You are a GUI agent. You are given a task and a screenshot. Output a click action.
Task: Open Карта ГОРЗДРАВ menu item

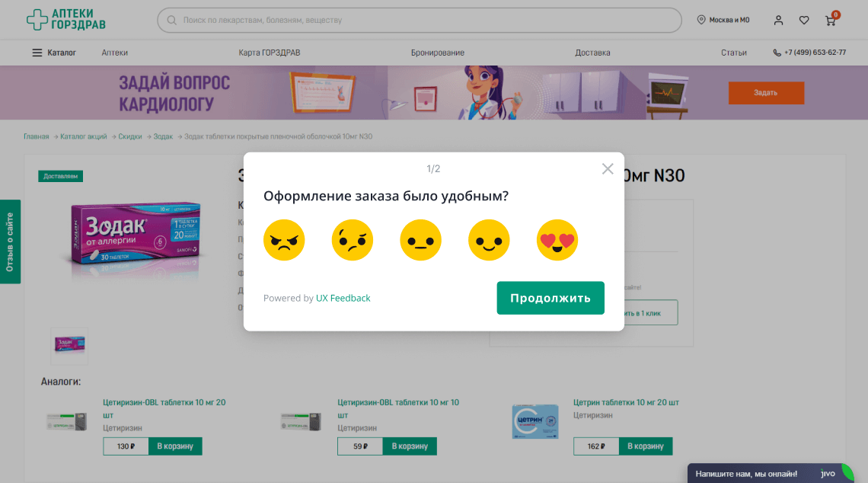point(269,53)
